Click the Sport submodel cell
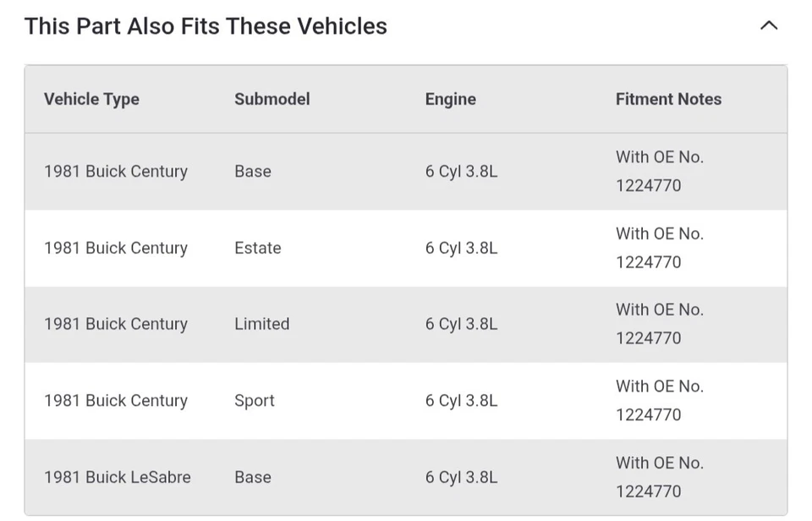 (x=254, y=401)
